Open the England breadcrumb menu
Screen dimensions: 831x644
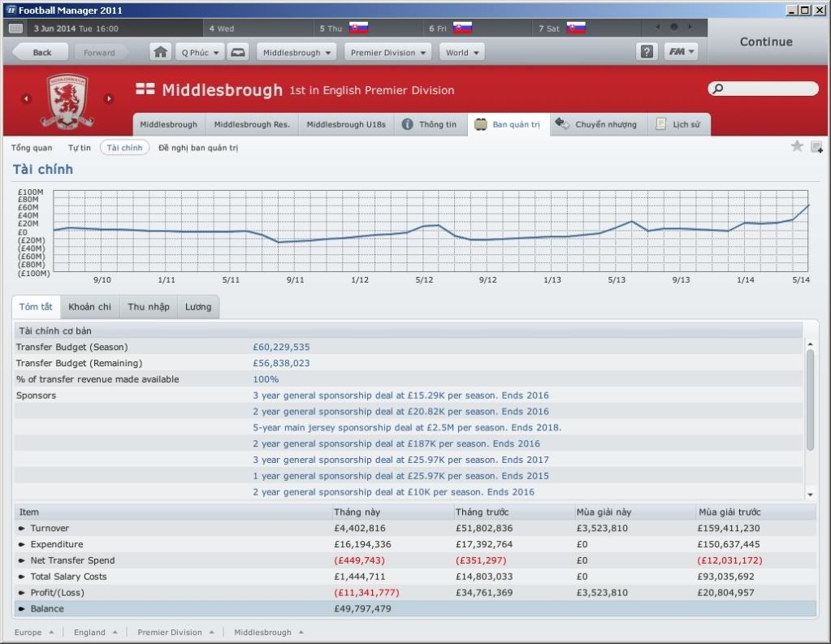tap(96, 633)
